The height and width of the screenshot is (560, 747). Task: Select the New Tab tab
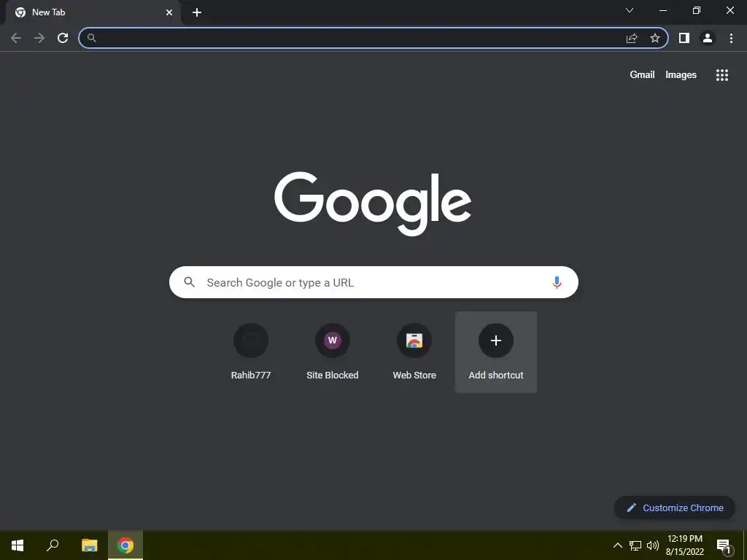pyautogui.click(x=93, y=12)
